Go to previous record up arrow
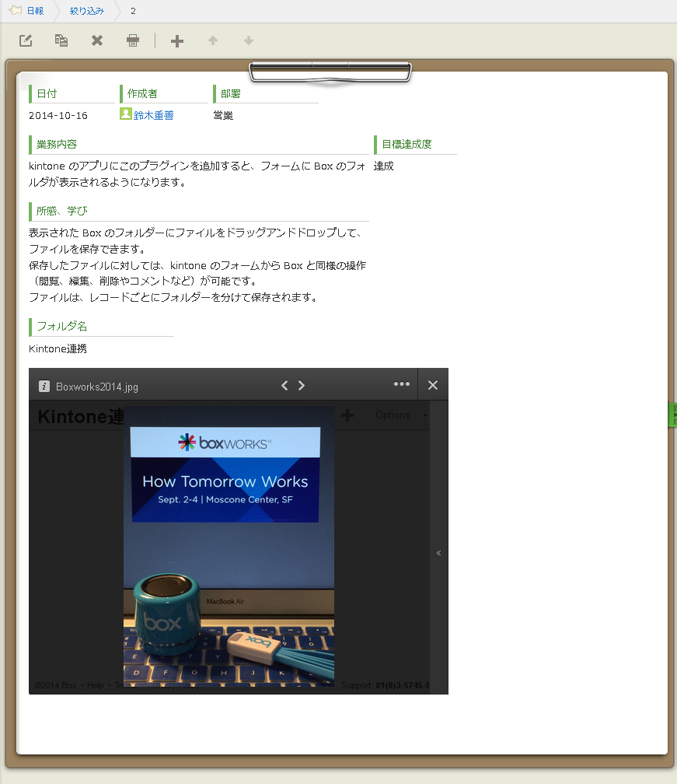The width and height of the screenshot is (677, 784). pos(213,40)
